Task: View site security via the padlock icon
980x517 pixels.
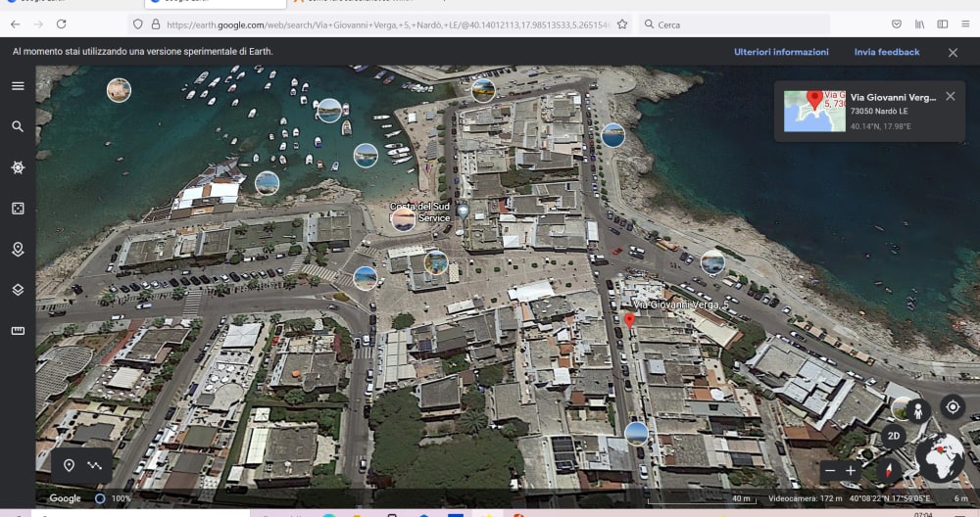Action: pos(155,24)
